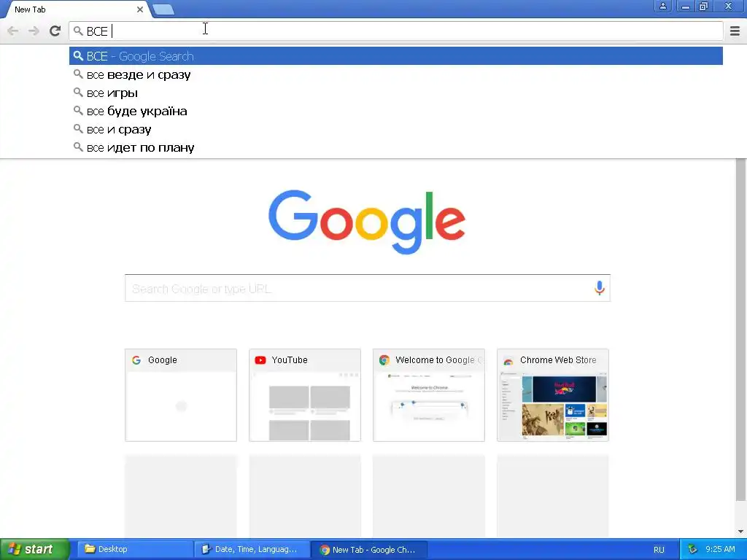Click the system tray notification icon
The height and width of the screenshot is (560, 747).
693,549
